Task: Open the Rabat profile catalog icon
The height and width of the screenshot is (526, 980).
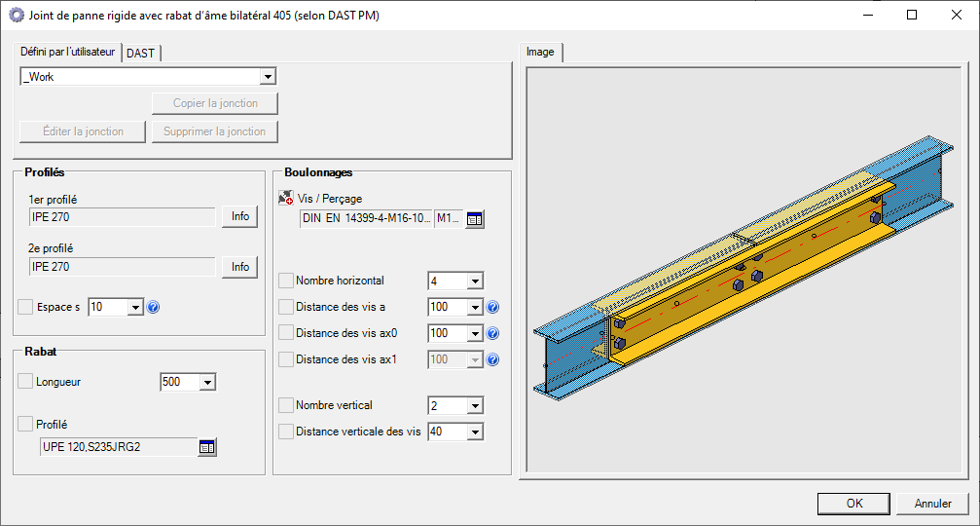Action: 207,447
